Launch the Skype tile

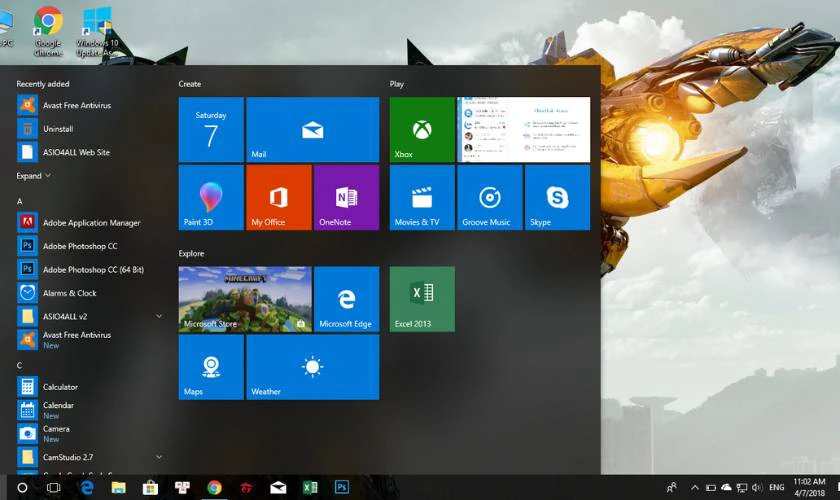tap(558, 198)
